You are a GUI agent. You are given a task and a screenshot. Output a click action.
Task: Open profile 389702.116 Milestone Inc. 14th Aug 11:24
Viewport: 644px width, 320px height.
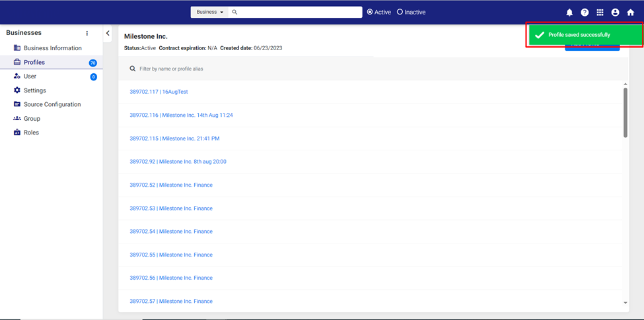[x=181, y=115]
